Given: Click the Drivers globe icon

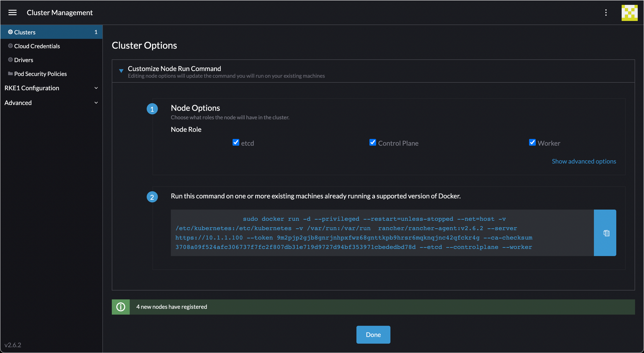Looking at the screenshot, I should click(10, 60).
